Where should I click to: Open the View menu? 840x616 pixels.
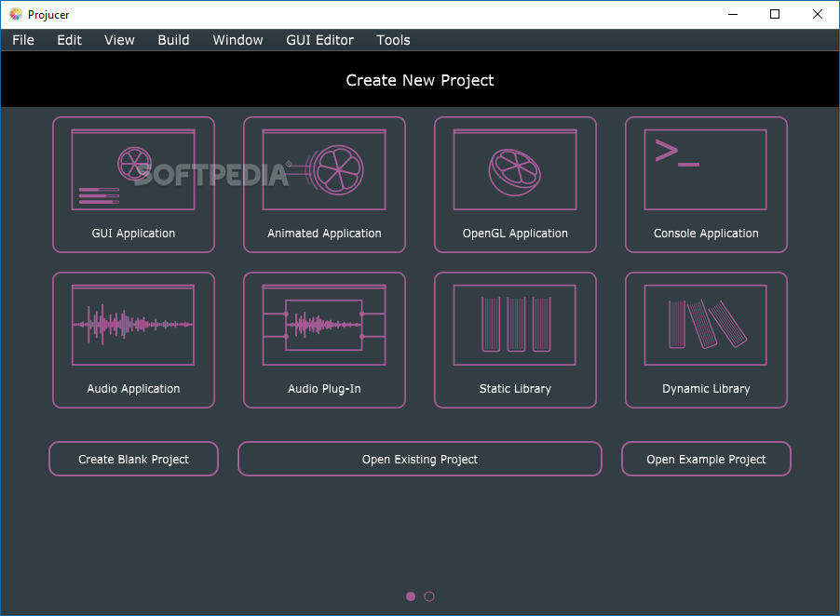point(119,40)
